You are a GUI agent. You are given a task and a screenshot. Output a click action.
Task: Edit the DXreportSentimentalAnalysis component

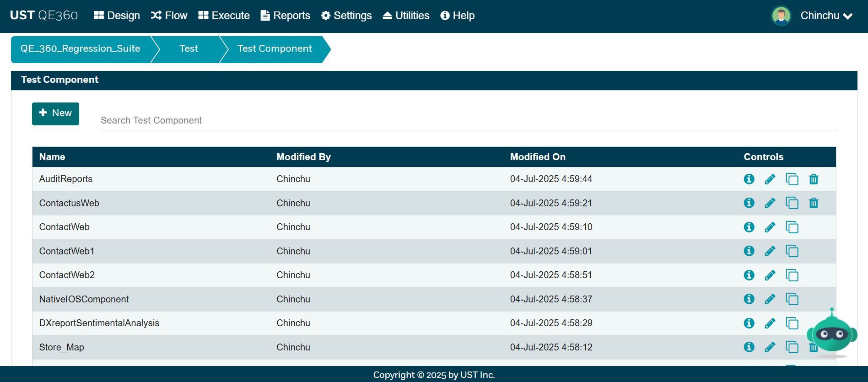tap(770, 323)
